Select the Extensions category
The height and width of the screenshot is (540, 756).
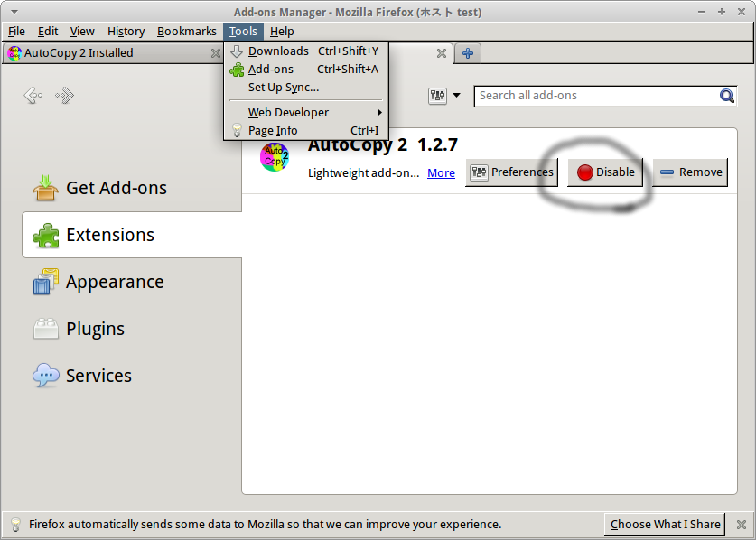[131, 235]
